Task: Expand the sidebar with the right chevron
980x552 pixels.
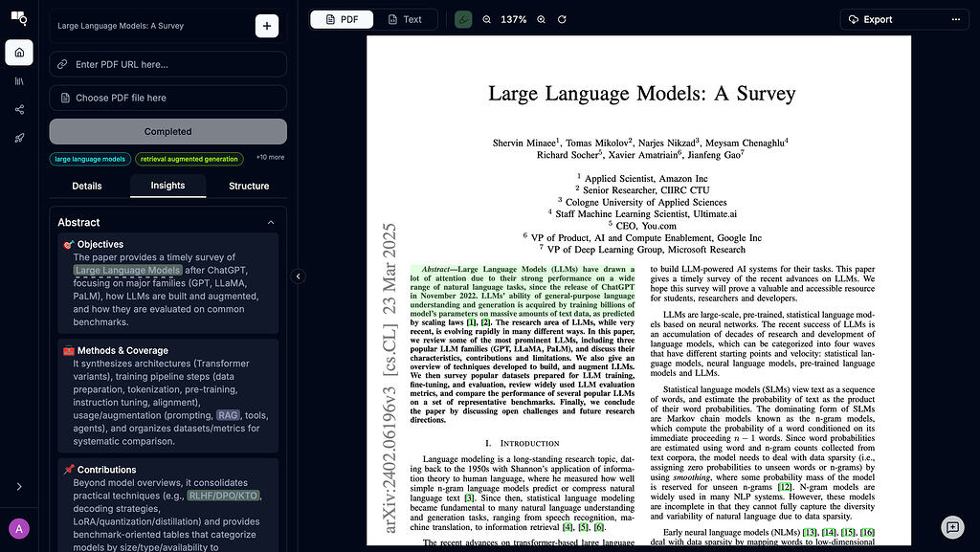Action: (19, 486)
